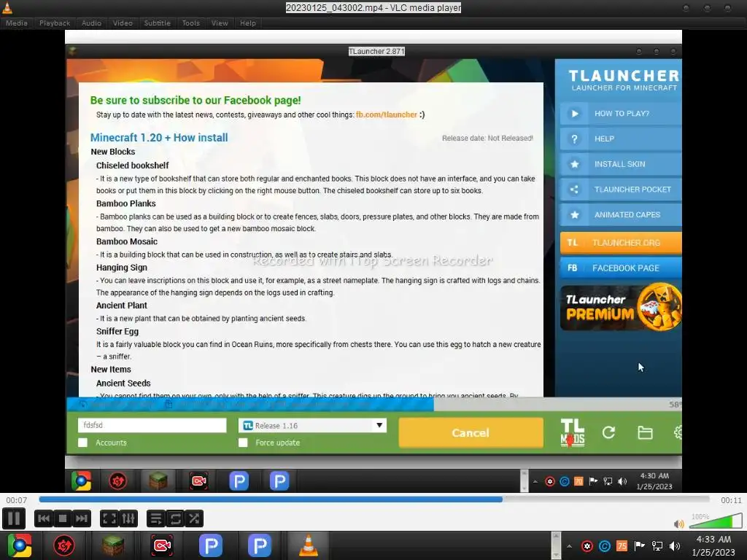This screenshot has width=747, height=560.
Task: Click the blue C tray icon
Action: click(604, 545)
